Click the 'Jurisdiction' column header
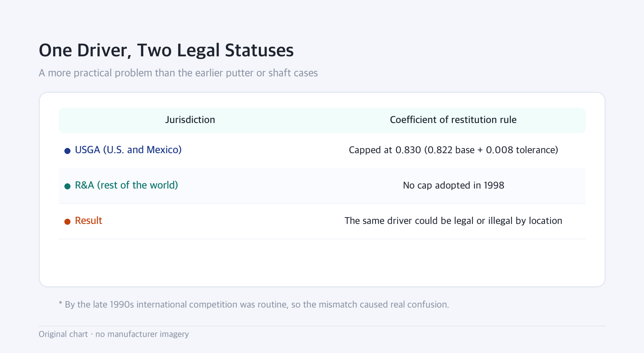This screenshot has height=353, width=644. (x=190, y=120)
